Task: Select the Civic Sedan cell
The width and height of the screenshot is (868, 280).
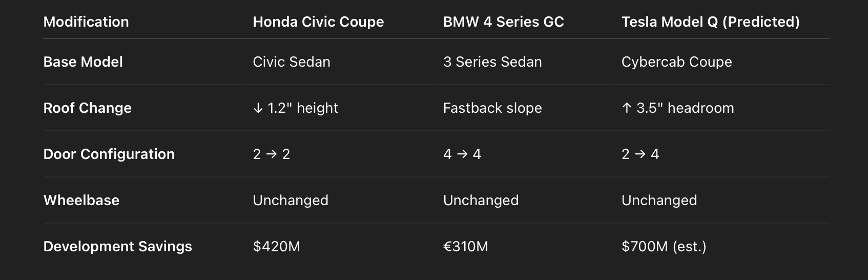Action: pos(292,62)
